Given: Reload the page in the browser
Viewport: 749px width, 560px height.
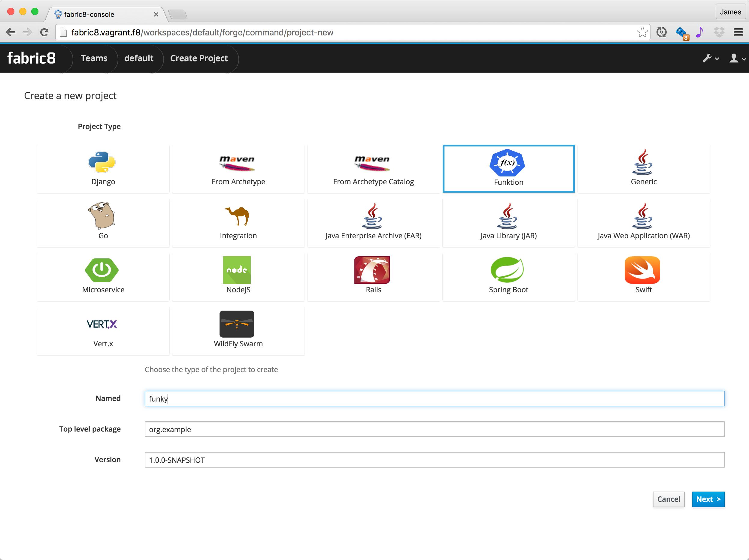Looking at the screenshot, I should (x=44, y=32).
